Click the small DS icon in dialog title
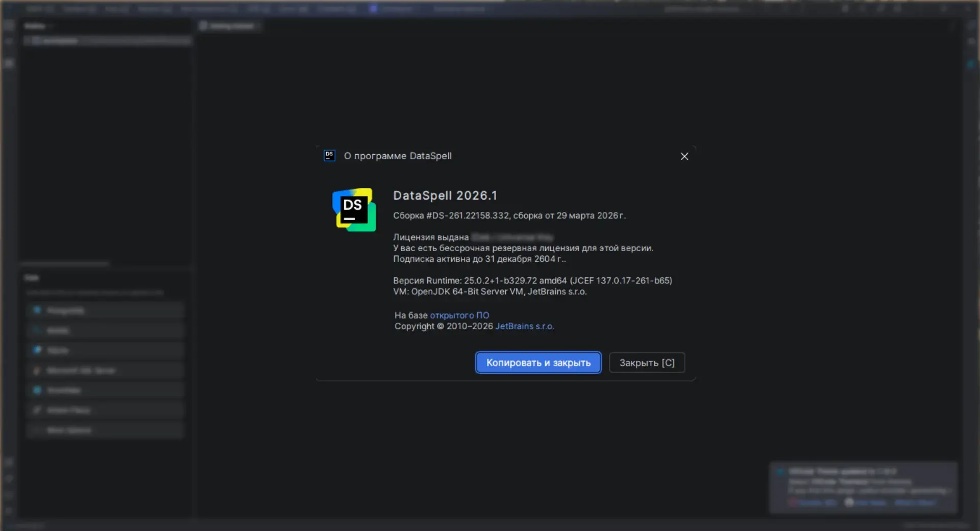Screen dimensions: 980x531 330,156
